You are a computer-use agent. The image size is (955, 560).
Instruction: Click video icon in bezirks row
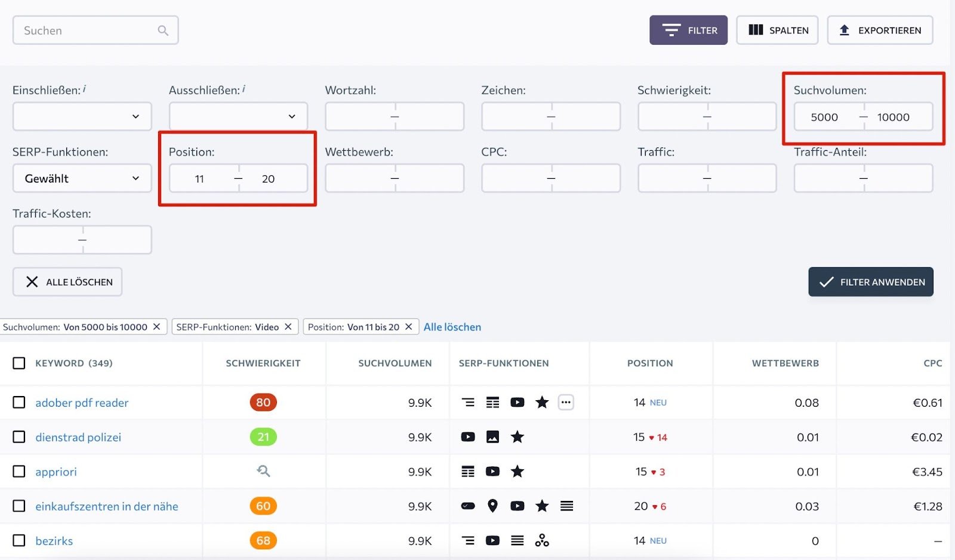tap(492, 541)
